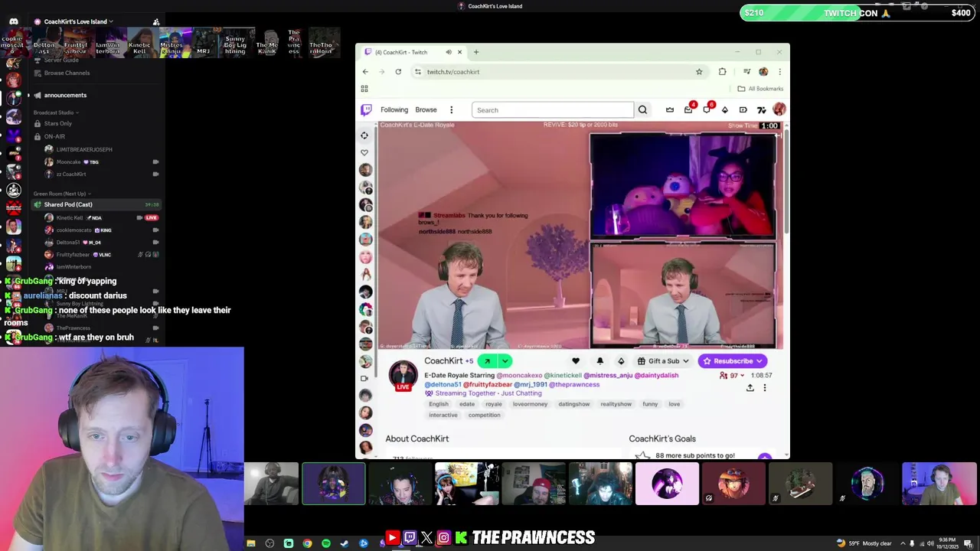Viewport: 980px width, 551px height.
Task: Click the Steam taskbar icon
Action: pyautogui.click(x=345, y=543)
